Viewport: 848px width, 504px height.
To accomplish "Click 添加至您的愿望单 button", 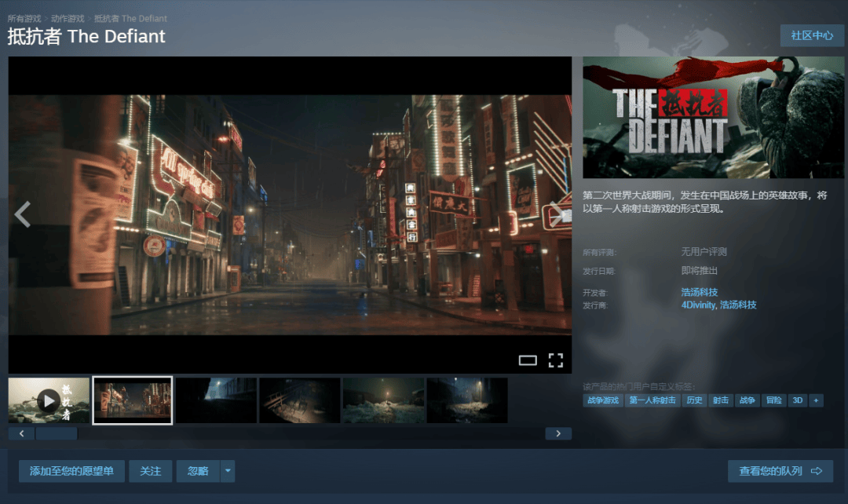I will (x=71, y=471).
